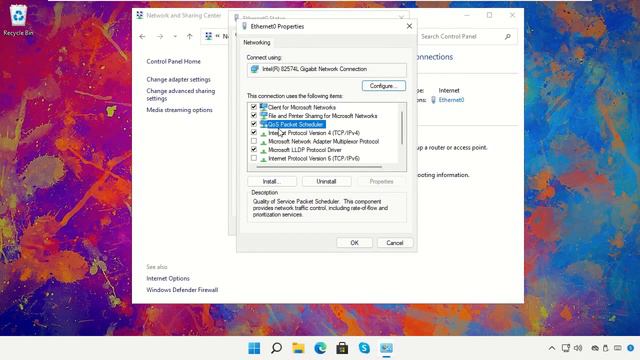The width and height of the screenshot is (640, 360).
Task: Open taskbar Search magnifier
Action: 276,348
